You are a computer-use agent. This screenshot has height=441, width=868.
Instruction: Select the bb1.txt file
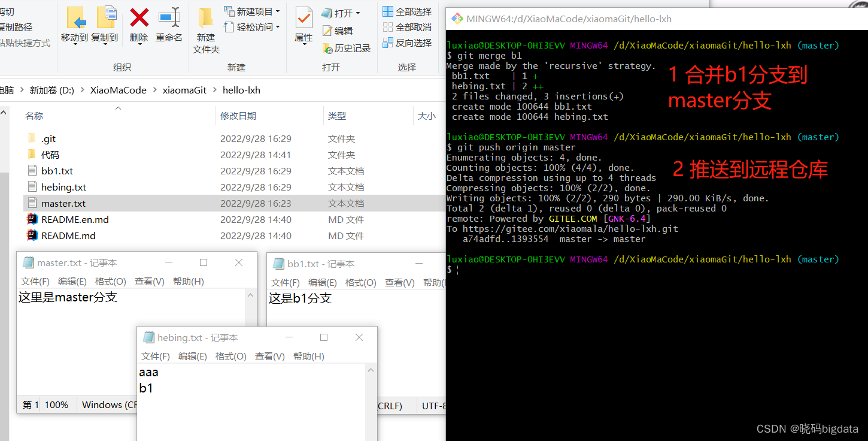coord(57,171)
